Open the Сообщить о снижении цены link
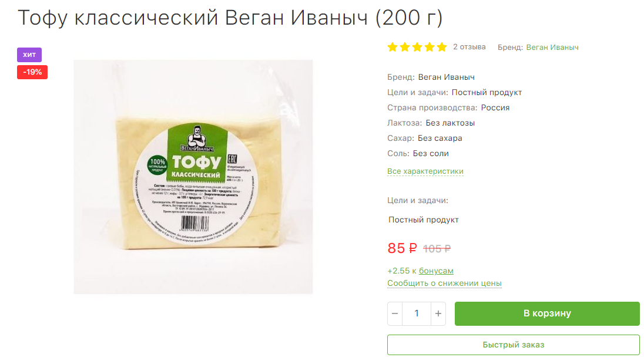The image size is (644, 361). click(x=444, y=284)
